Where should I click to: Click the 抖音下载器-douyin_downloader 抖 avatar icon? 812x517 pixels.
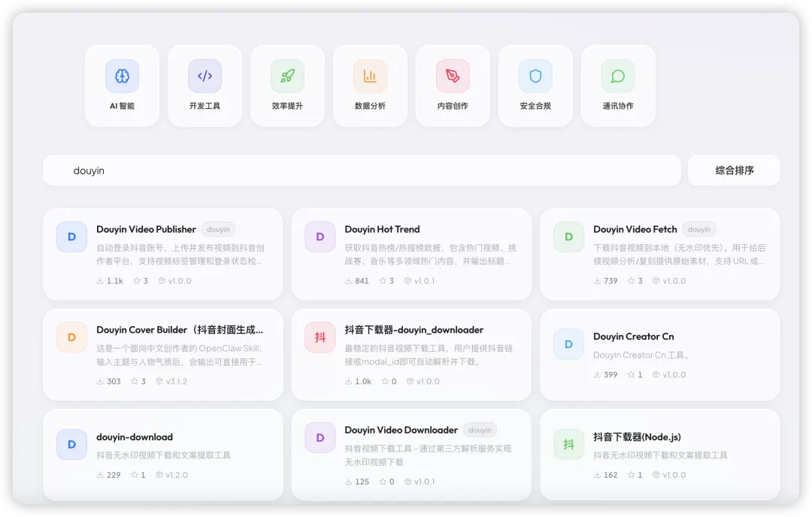(320, 337)
